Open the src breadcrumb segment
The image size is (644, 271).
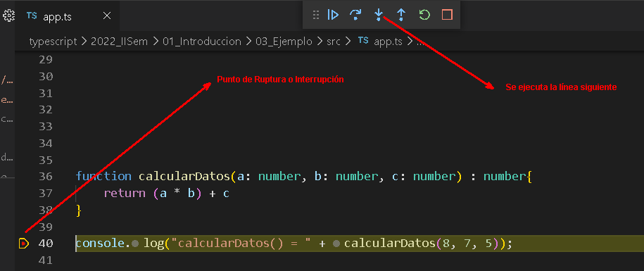click(334, 42)
